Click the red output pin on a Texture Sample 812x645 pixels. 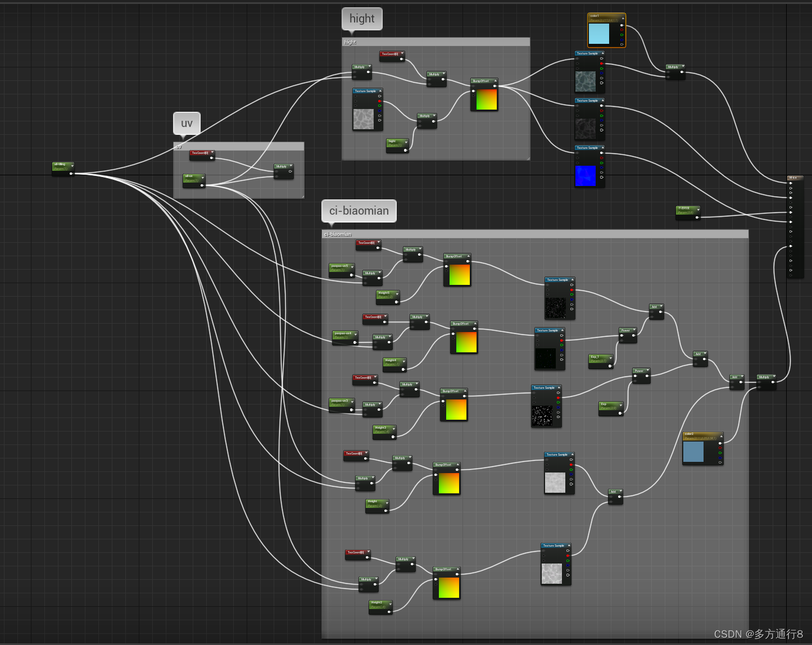(x=601, y=63)
